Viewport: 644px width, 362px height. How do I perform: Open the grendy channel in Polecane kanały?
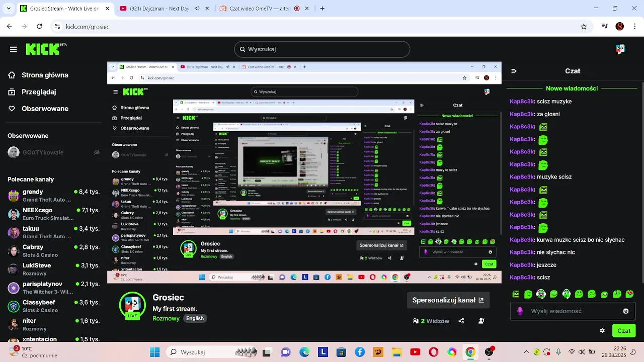(x=53, y=196)
